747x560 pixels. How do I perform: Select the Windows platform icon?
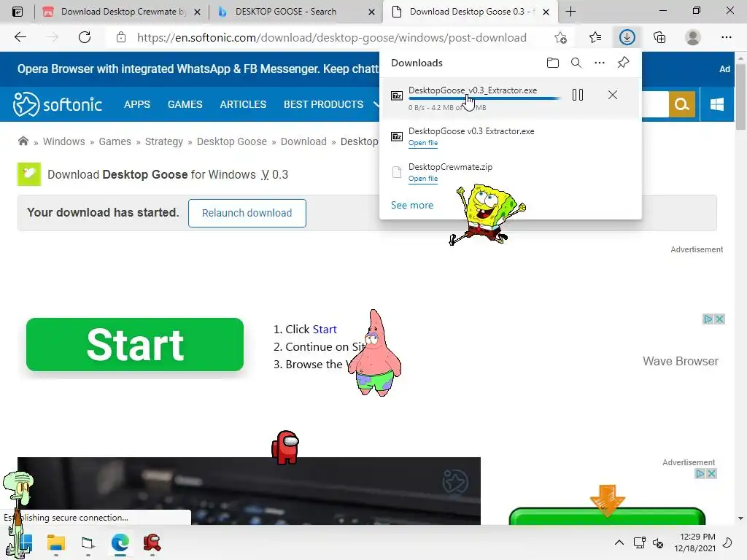pos(717,104)
